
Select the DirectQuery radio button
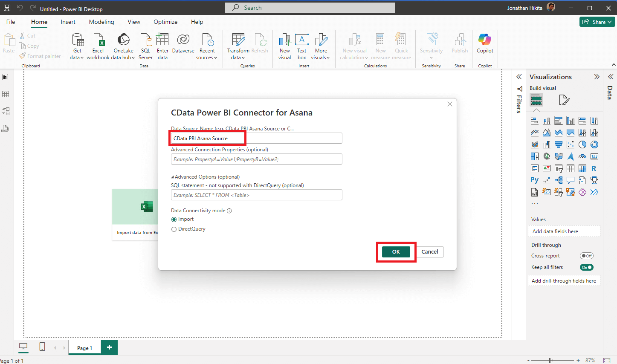click(x=174, y=229)
